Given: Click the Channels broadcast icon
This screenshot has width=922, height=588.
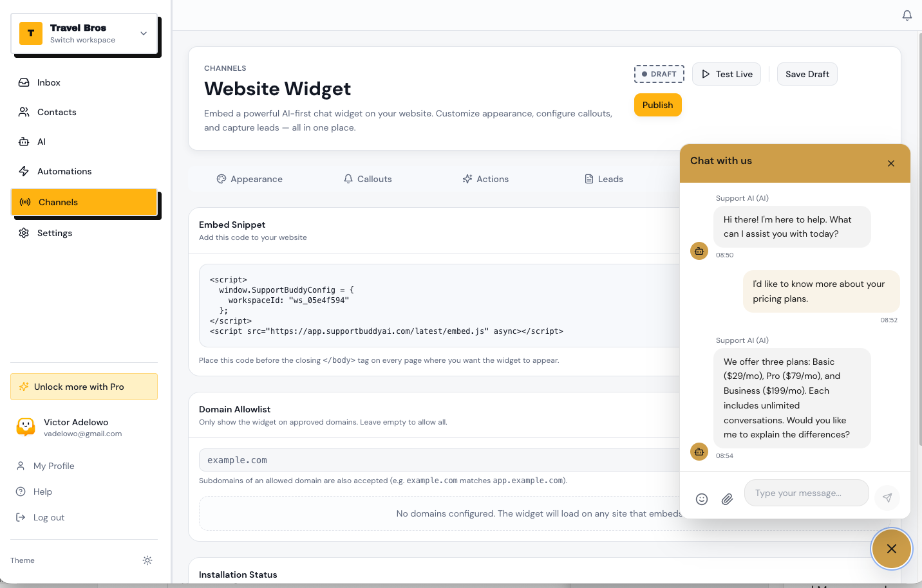Looking at the screenshot, I should tap(25, 202).
